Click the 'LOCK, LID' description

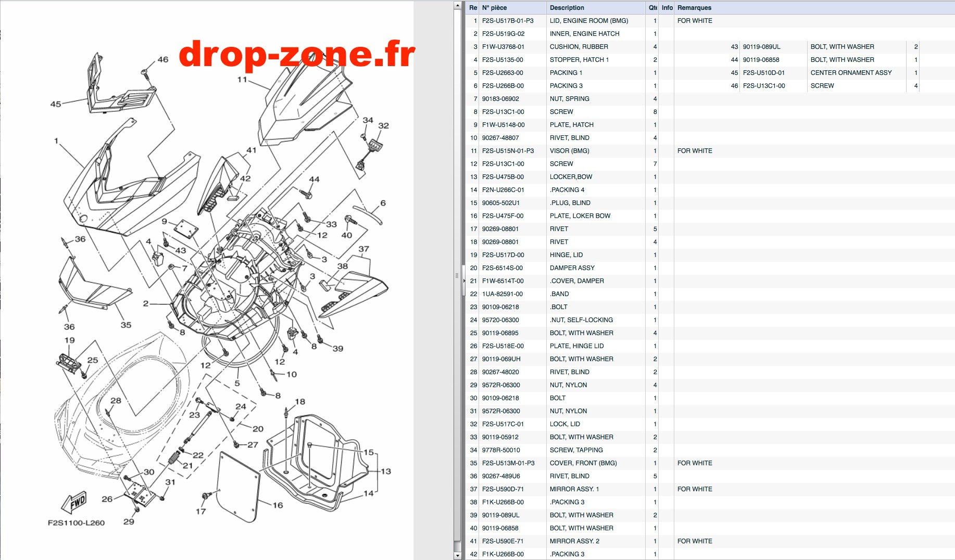(x=564, y=424)
